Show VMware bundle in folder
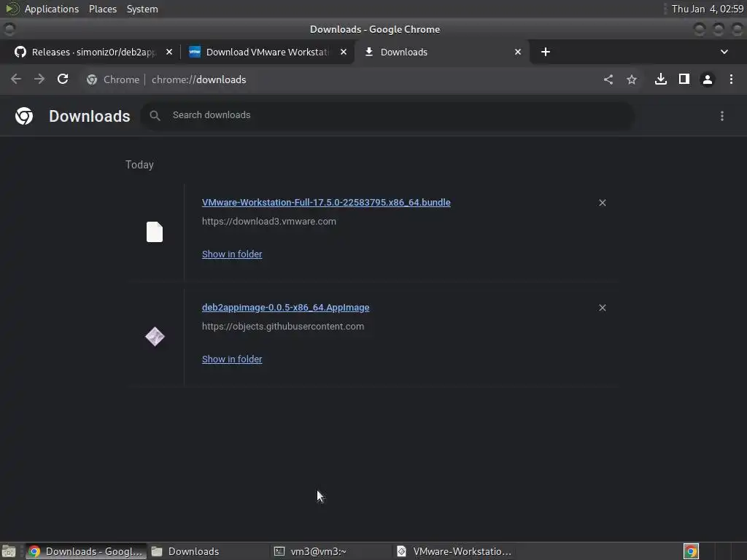The height and width of the screenshot is (560, 747). [232, 254]
